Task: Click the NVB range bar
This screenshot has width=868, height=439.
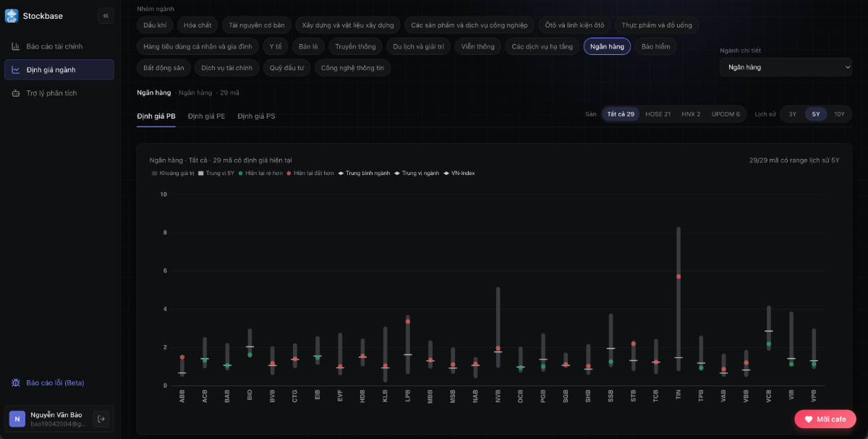Action: [x=498, y=327]
